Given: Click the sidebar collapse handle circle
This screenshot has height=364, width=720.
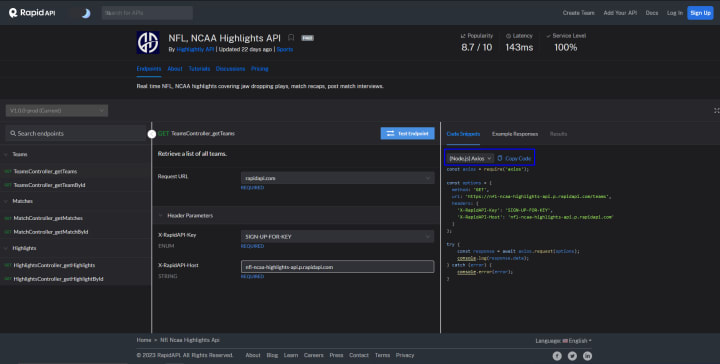Looking at the screenshot, I should [x=152, y=134].
